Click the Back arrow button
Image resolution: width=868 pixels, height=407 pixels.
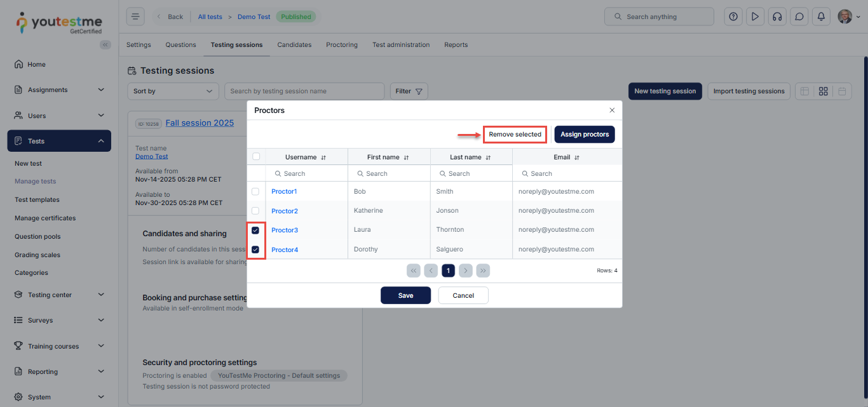(170, 17)
